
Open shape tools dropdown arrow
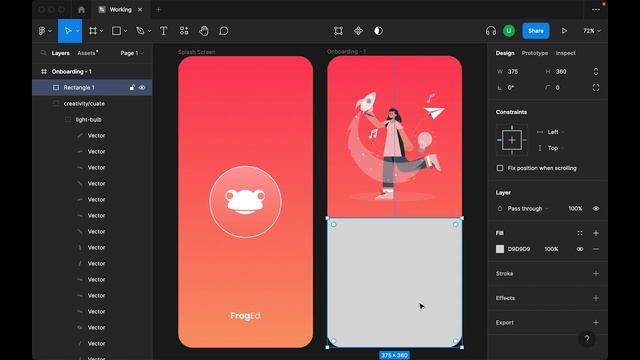[125, 31]
